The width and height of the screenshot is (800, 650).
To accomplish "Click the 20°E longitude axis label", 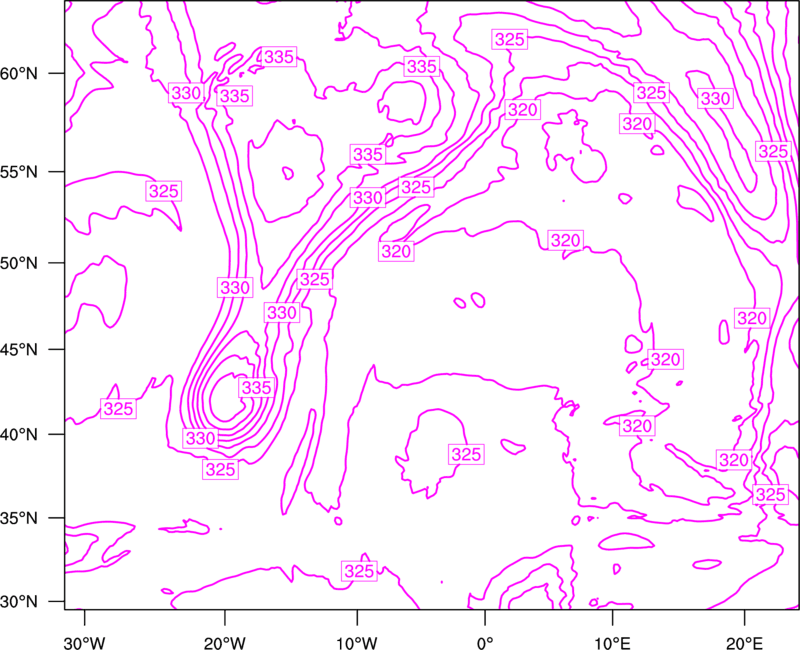I will [744, 643].
